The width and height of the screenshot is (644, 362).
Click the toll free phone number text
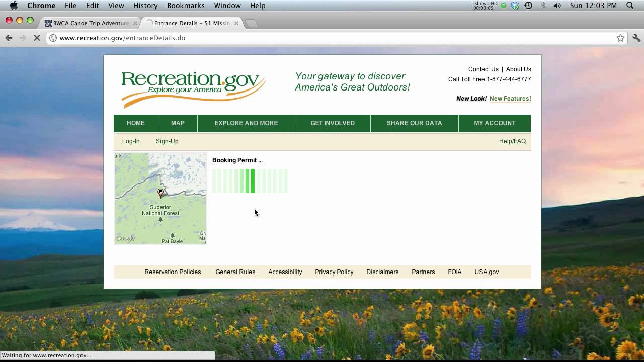(490, 79)
